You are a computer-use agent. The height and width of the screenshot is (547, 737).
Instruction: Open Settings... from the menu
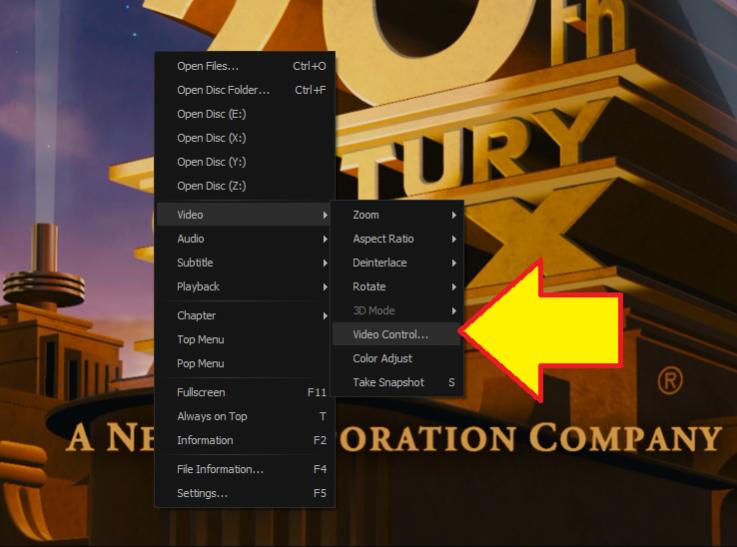click(244, 493)
